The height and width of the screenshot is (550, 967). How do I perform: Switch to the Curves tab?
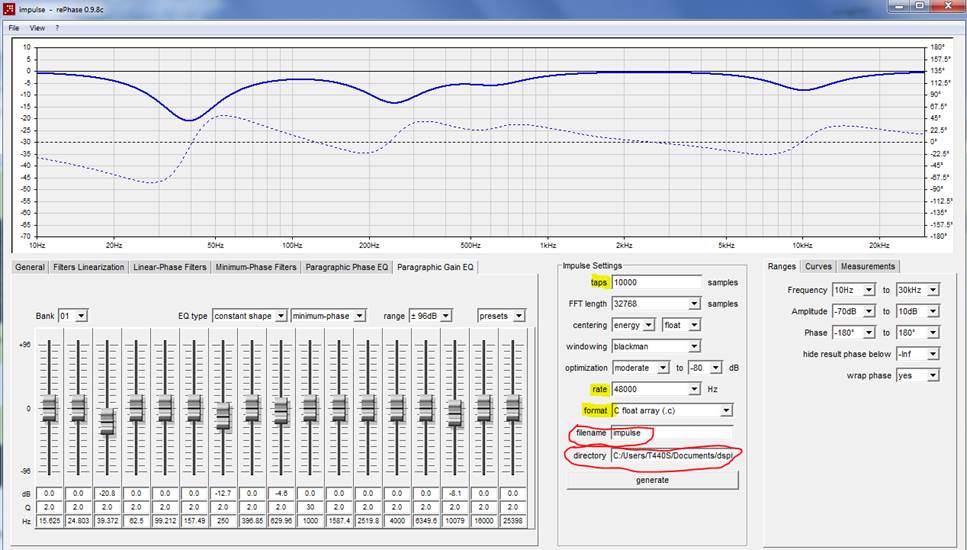tap(818, 266)
